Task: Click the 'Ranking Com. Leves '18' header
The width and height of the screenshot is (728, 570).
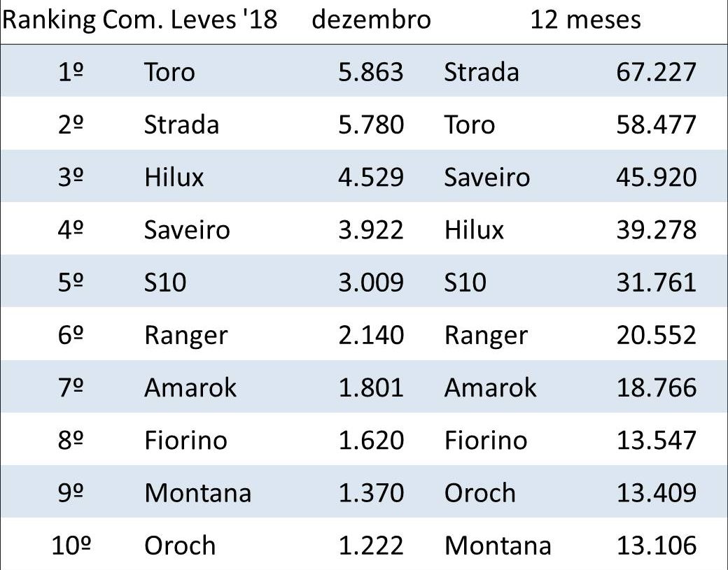Action: (140, 20)
